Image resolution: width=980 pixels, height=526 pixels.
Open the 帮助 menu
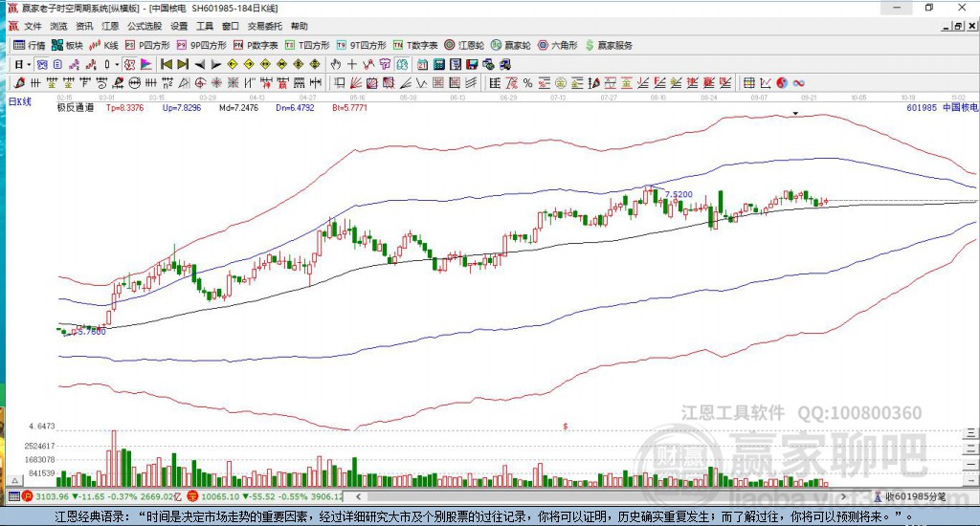300,26
